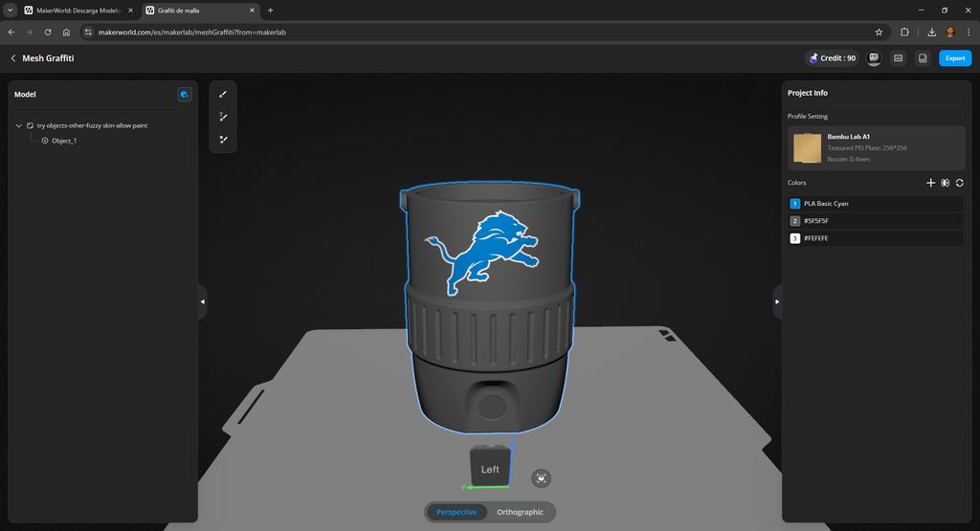The width and height of the screenshot is (980, 531).
Task: Click the Detroit Lions logo on the model
Action: click(x=481, y=253)
